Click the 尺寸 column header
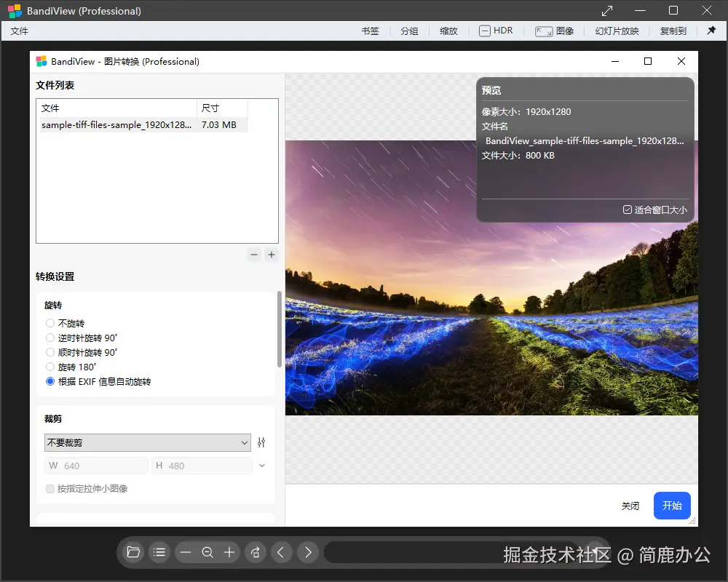 pyautogui.click(x=222, y=108)
